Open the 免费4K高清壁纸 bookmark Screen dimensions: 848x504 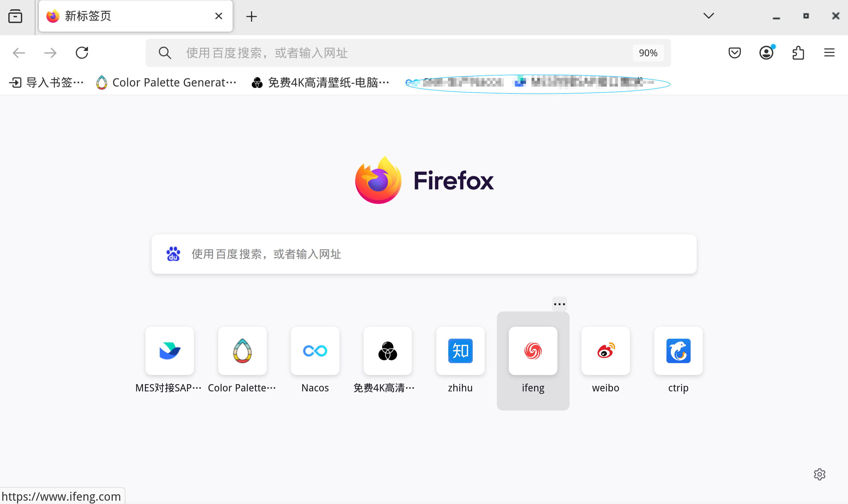[x=320, y=82]
